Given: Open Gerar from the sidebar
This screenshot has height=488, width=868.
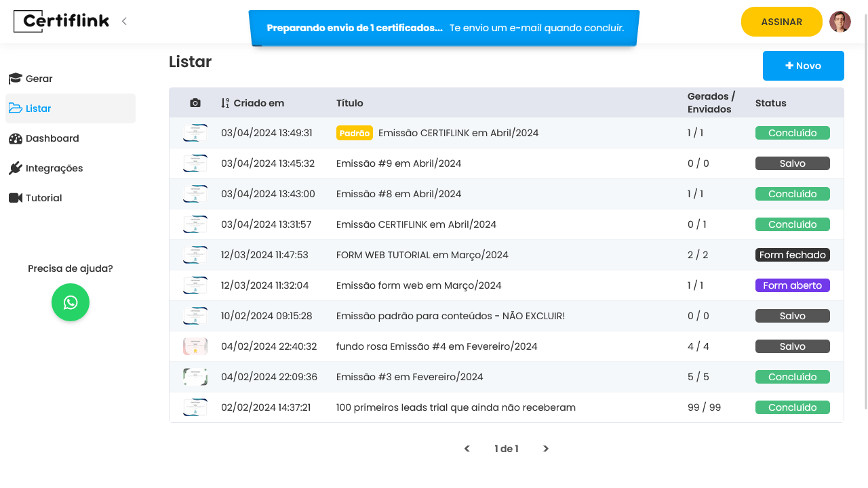Looking at the screenshot, I should point(39,79).
